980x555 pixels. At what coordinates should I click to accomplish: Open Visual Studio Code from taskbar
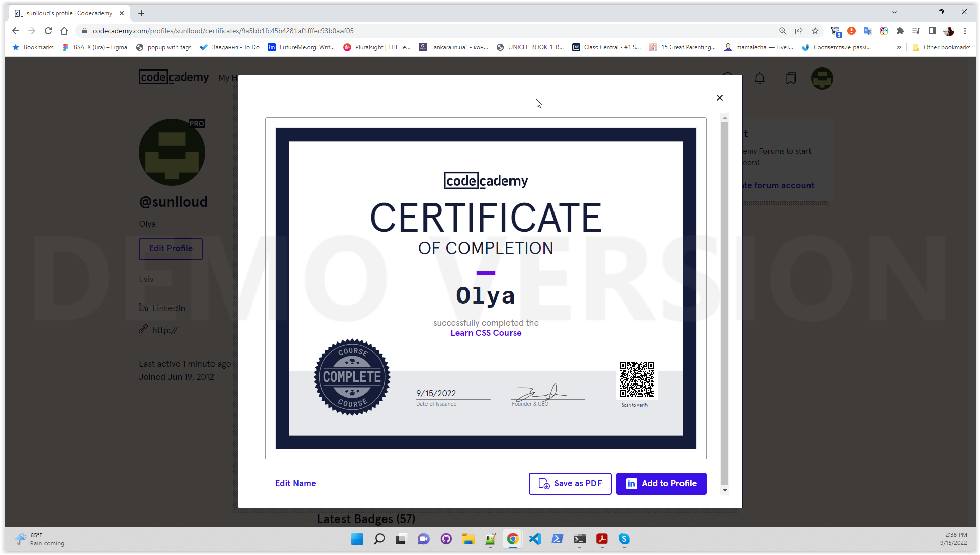click(x=535, y=539)
